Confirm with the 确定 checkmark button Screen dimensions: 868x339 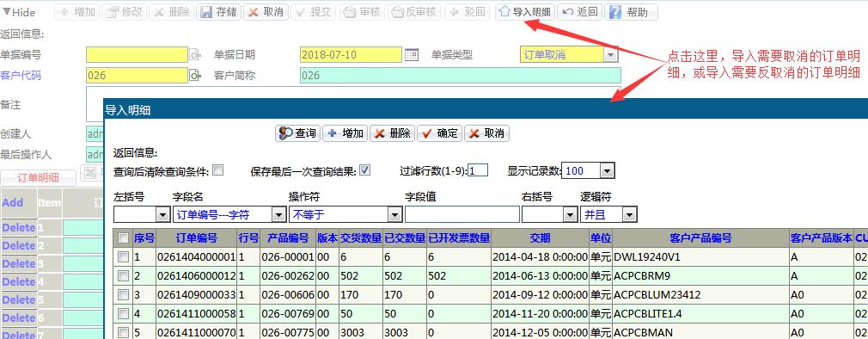pos(439,133)
